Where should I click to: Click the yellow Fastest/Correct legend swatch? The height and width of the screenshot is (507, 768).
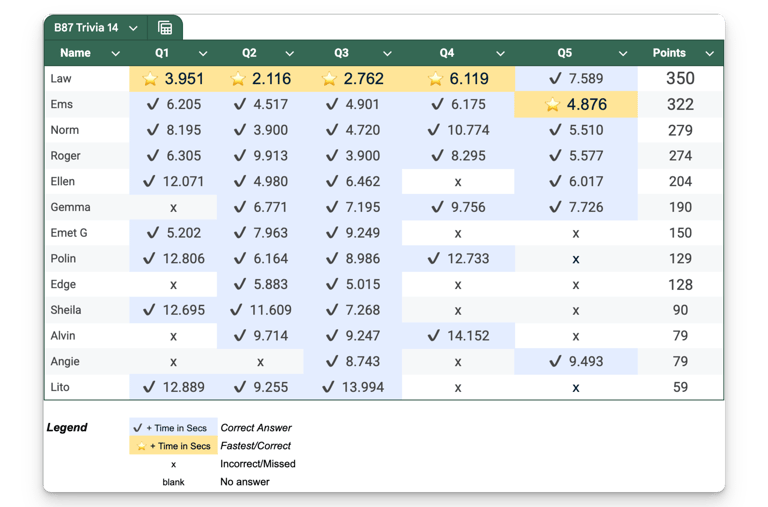[172, 446]
